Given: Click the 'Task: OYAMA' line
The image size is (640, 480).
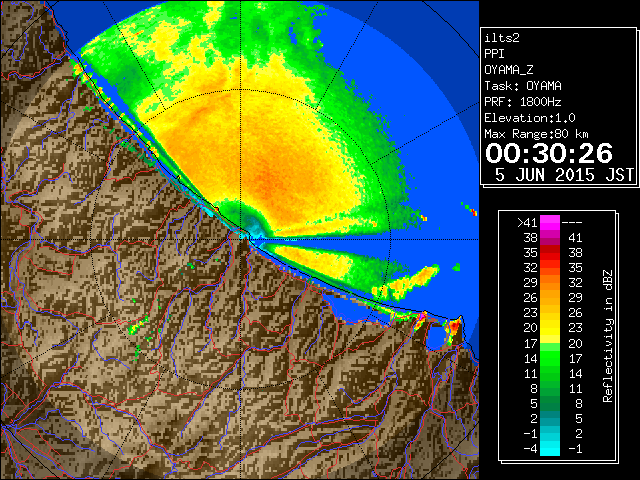Looking at the screenshot, I should 523,86.
